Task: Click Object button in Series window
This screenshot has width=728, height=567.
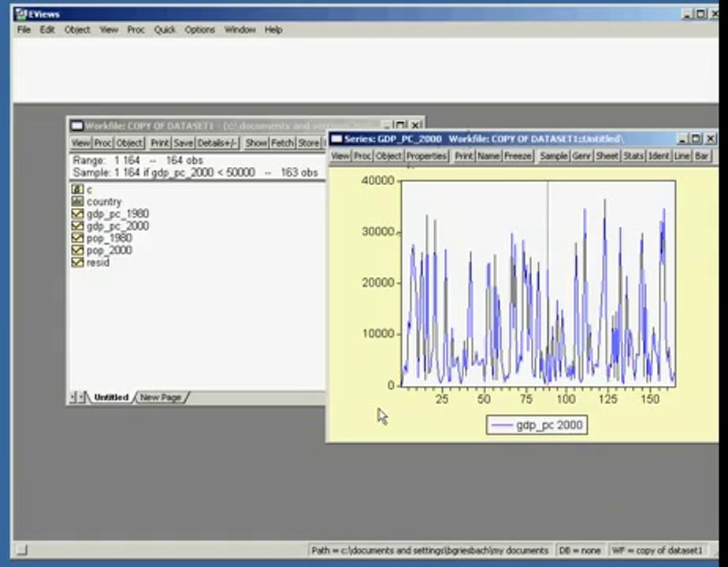Action: click(x=388, y=156)
